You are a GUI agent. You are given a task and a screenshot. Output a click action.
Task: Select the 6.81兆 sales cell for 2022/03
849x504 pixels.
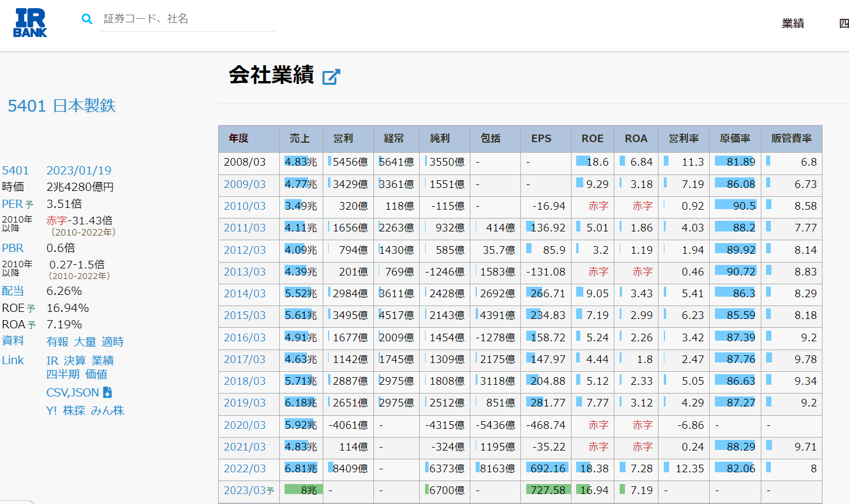(x=301, y=469)
